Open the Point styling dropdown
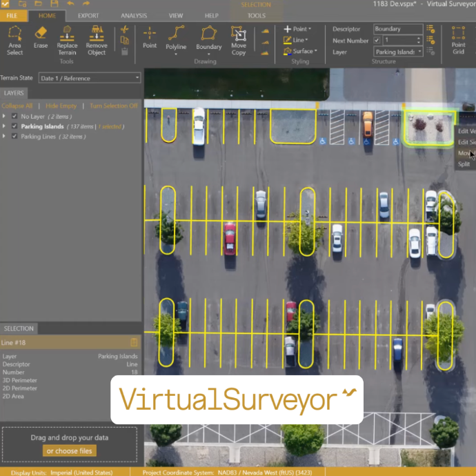The image size is (476, 476). pos(310,29)
